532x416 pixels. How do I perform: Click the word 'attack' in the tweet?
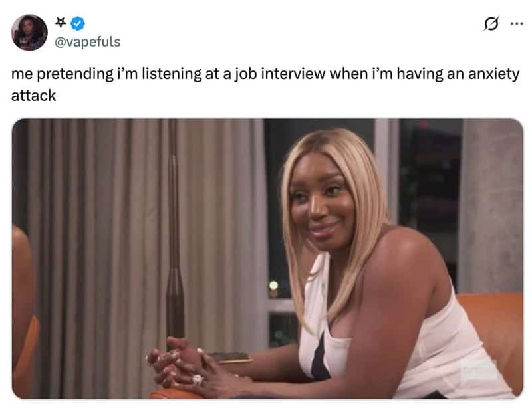[33, 96]
